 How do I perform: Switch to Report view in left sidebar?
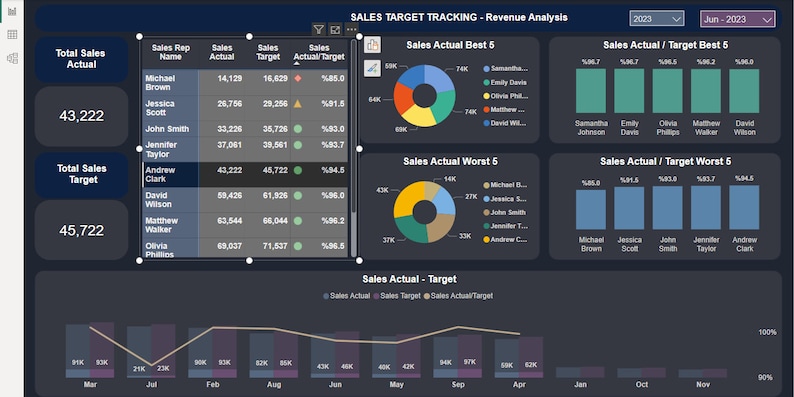12,11
